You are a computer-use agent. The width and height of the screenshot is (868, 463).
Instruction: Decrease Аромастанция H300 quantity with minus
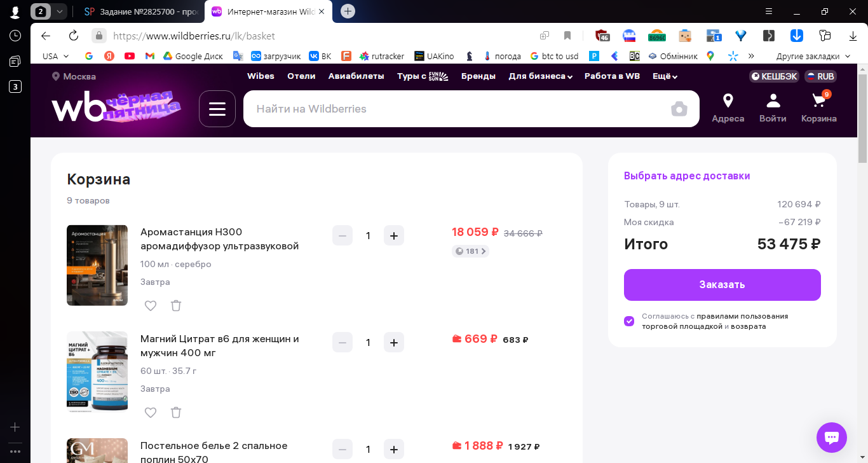tap(342, 236)
